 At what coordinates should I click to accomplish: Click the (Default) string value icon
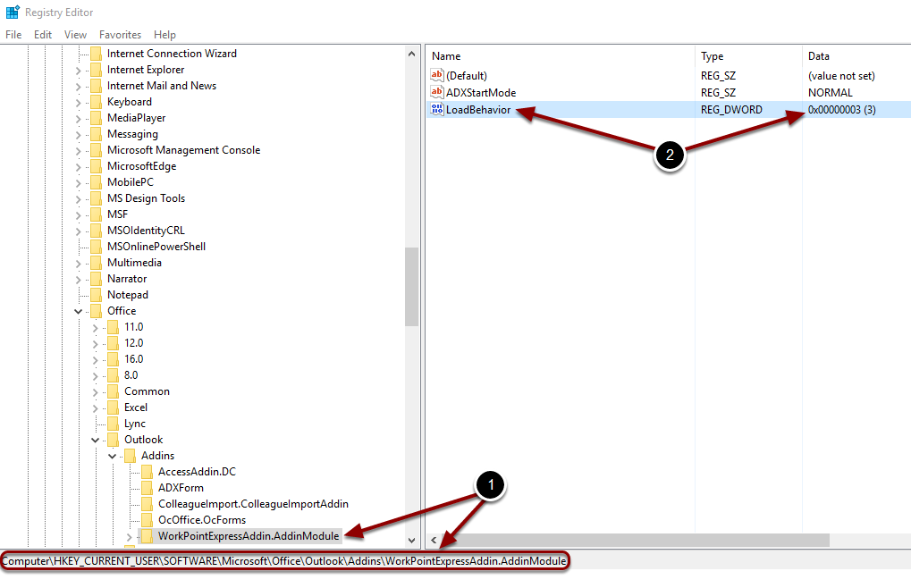(437, 75)
